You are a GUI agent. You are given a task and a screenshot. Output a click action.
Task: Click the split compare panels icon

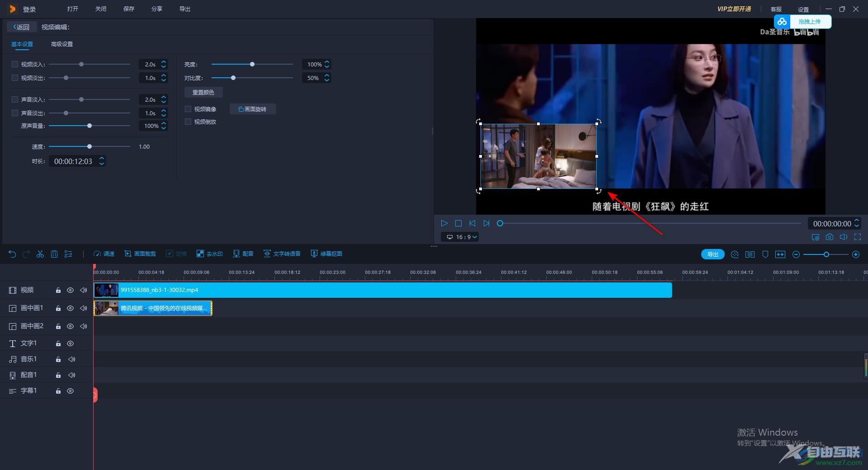coord(750,254)
